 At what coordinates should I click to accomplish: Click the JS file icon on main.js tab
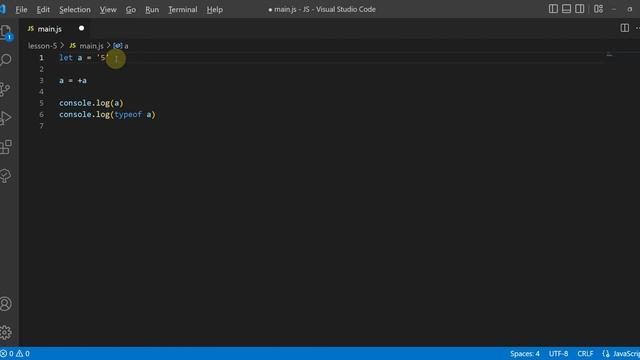click(31, 29)
